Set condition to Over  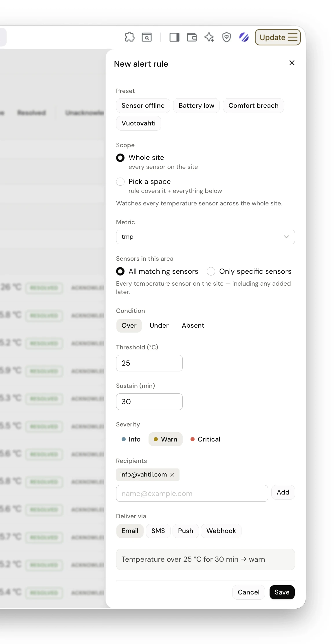(x=129, y=326)
